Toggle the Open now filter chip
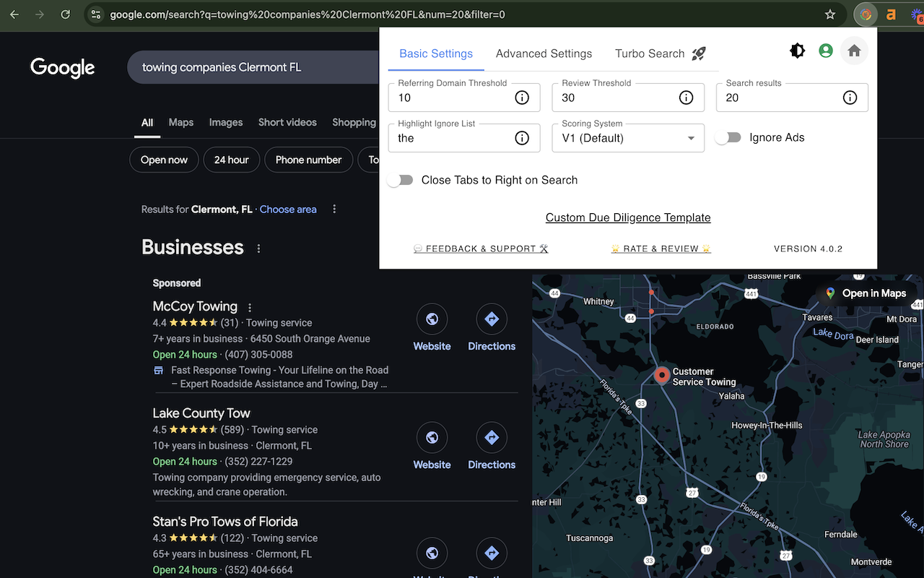This screenshot has width=924, height=578. 164,160
